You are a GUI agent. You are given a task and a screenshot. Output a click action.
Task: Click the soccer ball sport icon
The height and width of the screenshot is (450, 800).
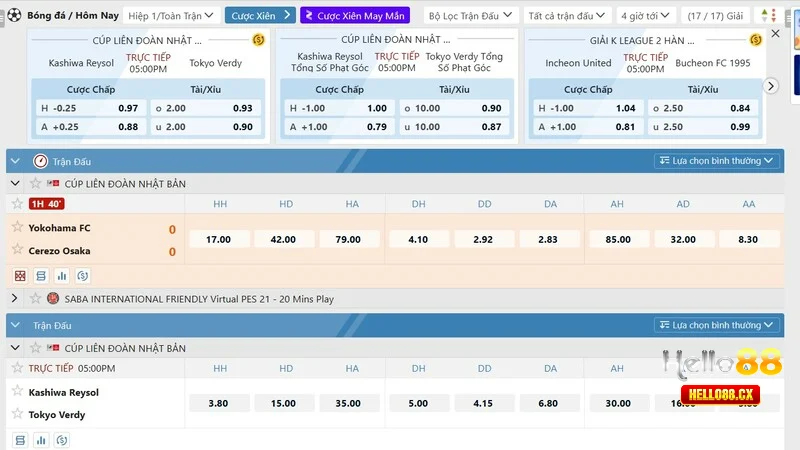14,15
